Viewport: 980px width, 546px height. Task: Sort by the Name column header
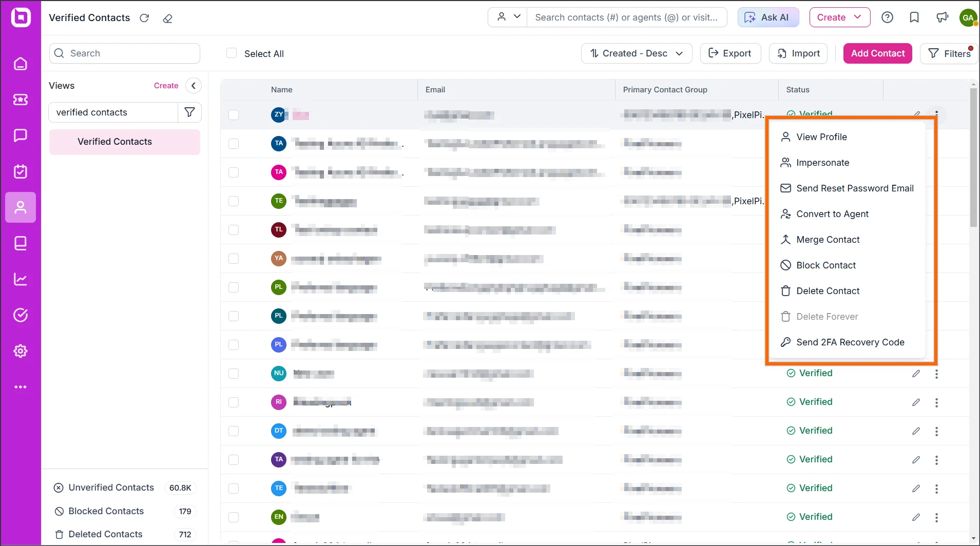pyautogui.click(x=282, y=90)
